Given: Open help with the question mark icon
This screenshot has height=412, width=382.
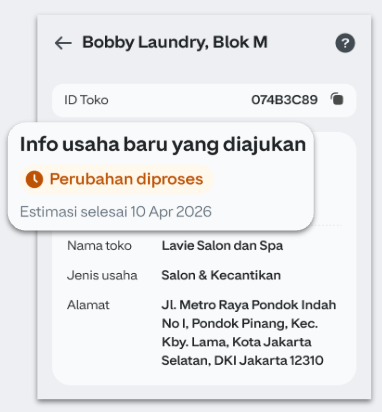Looking at the screenshot, I should (345, 43).
